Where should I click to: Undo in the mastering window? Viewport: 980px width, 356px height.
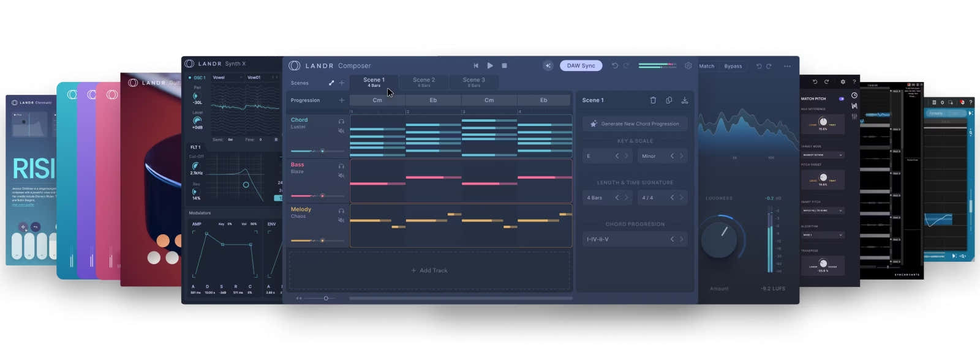coord(759,66)
